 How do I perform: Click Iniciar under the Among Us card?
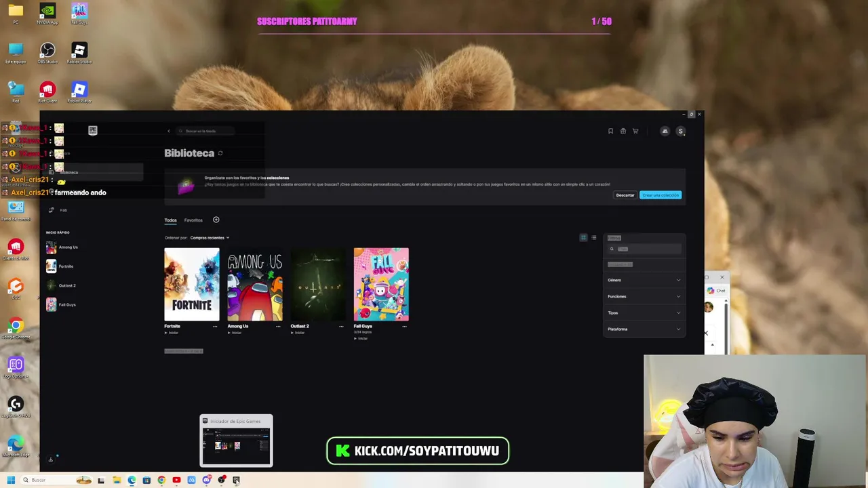coord(235,333)
